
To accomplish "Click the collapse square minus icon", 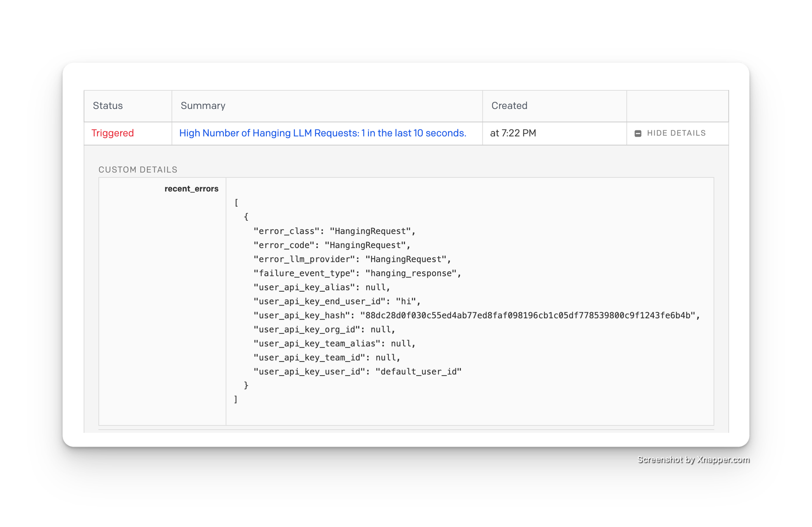I will pos(638,133).
